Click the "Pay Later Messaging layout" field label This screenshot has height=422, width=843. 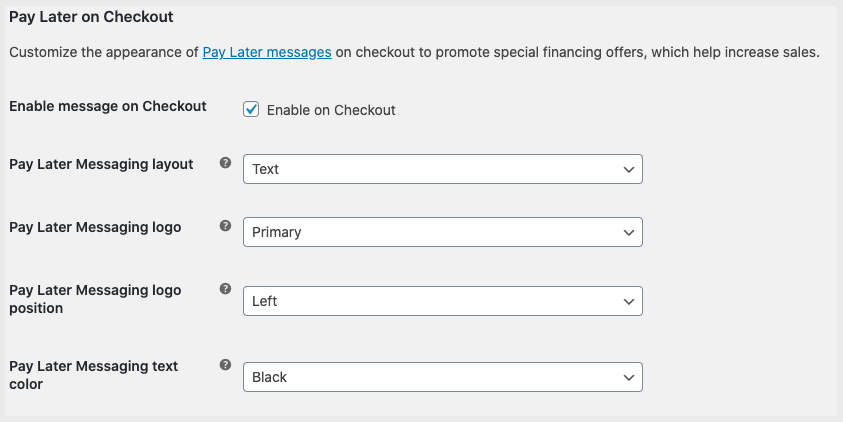pyautogui.click(x=101, y=164)
